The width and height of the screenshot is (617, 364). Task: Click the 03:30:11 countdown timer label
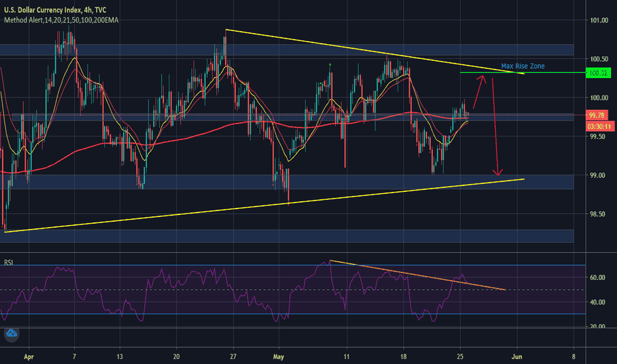point(600,126)
